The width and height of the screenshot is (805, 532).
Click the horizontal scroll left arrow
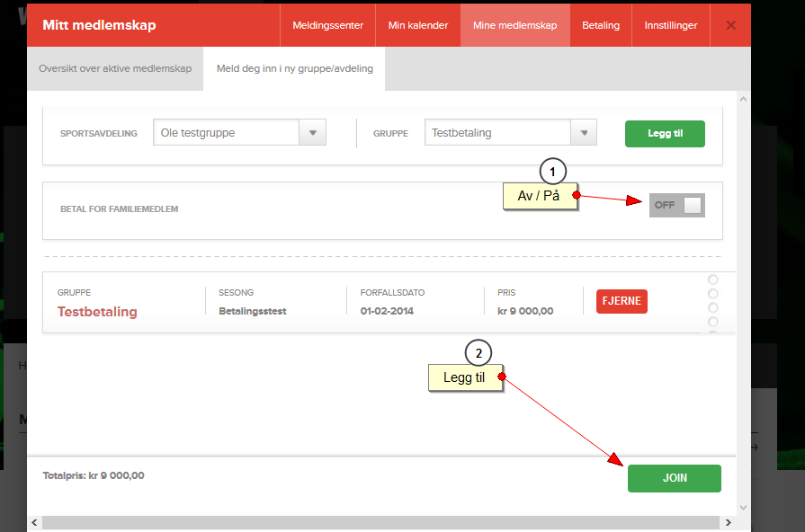(x=34, y=523)
